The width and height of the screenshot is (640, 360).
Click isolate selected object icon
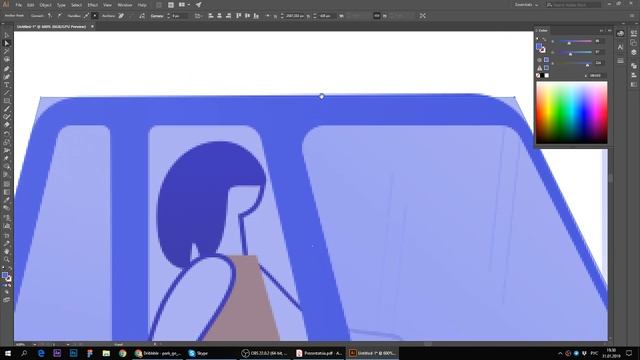pos(422,16)
